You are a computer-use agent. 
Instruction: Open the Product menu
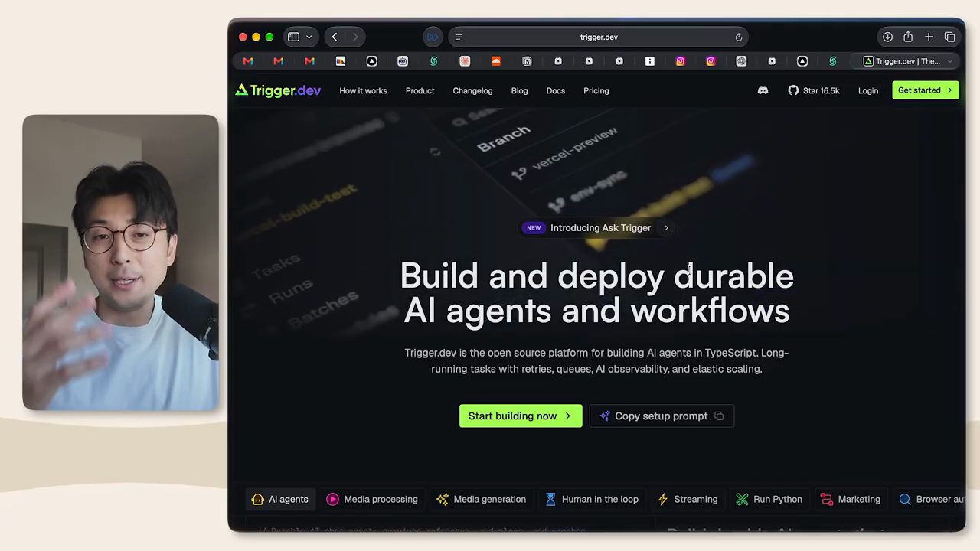tap(420, 90)
